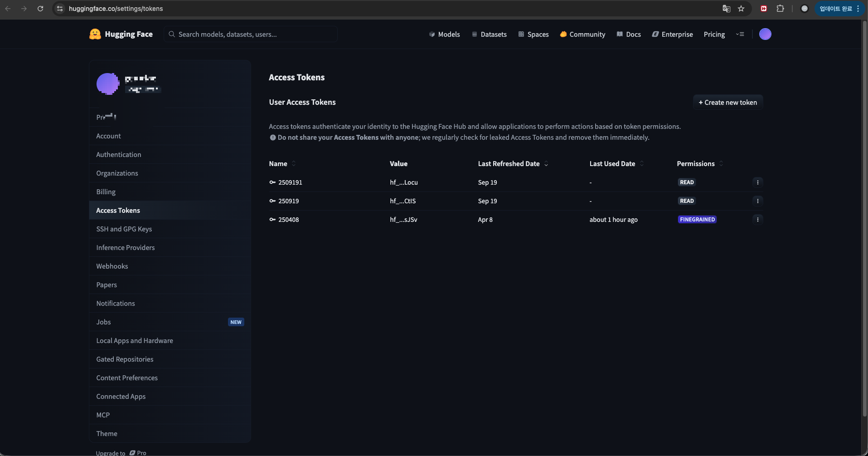Select the token name 250408
Image resolution: width=868 pixels, height=456 pixels.
tap(289, 220)
